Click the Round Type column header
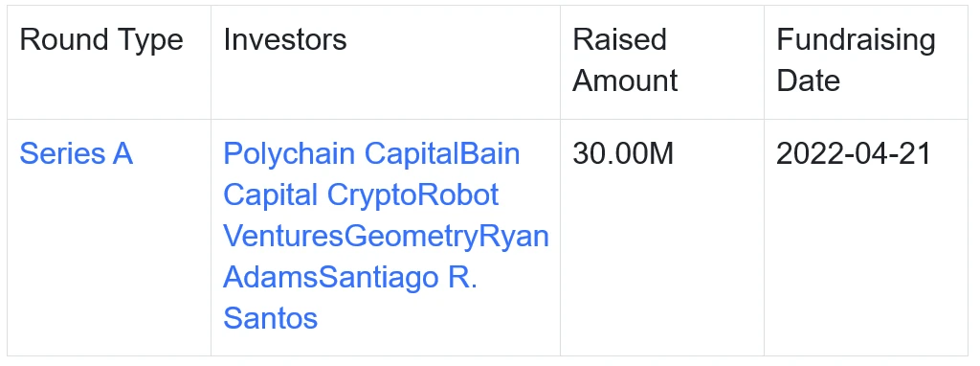Viewport: 980px width, 366px height. 101,40
